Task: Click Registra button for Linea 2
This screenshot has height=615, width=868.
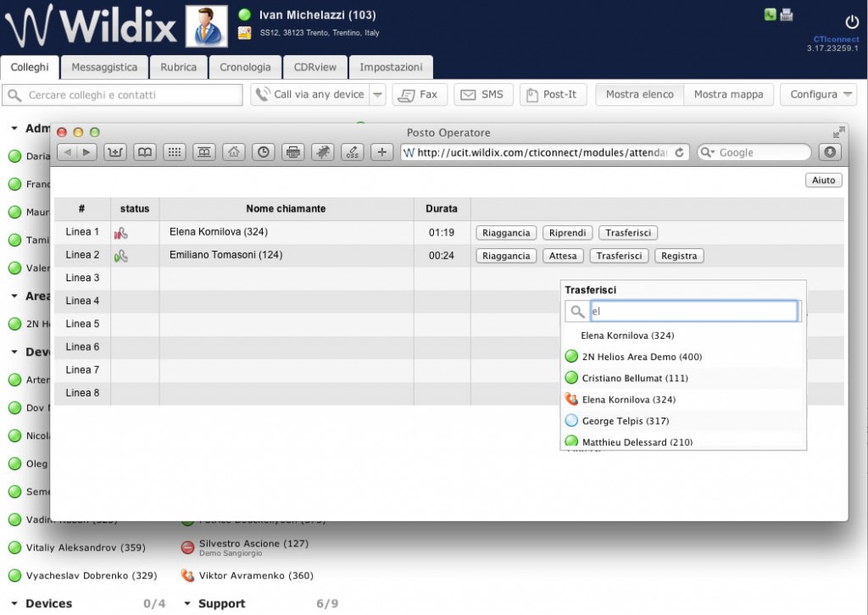Action: tap(679, 256)
